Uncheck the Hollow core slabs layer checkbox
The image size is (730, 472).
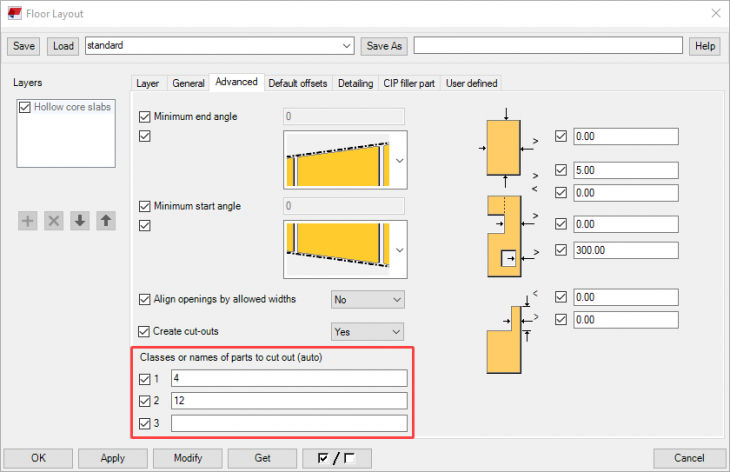point(26,107)
